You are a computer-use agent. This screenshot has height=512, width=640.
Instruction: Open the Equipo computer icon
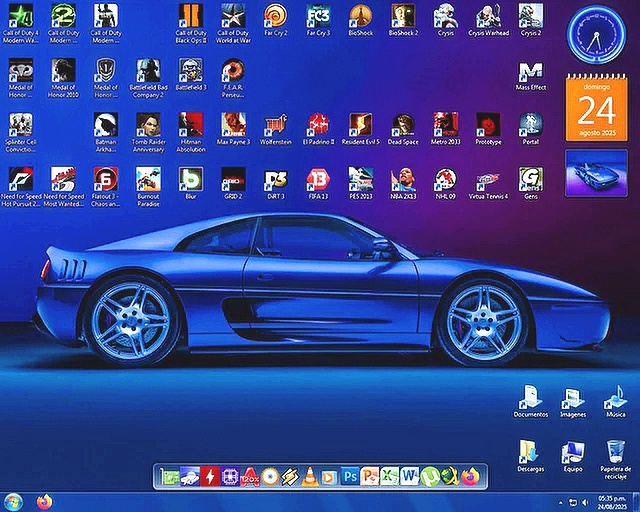[573, 456]
